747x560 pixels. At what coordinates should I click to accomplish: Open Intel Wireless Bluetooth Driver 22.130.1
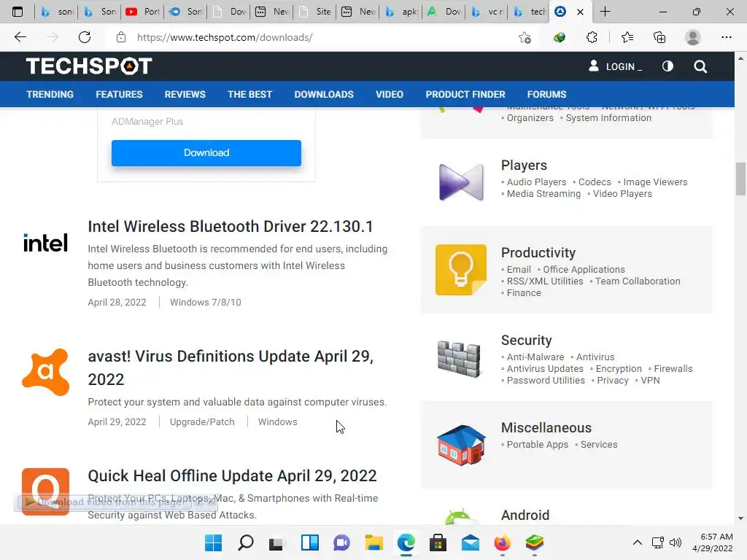tap(231, 227)
